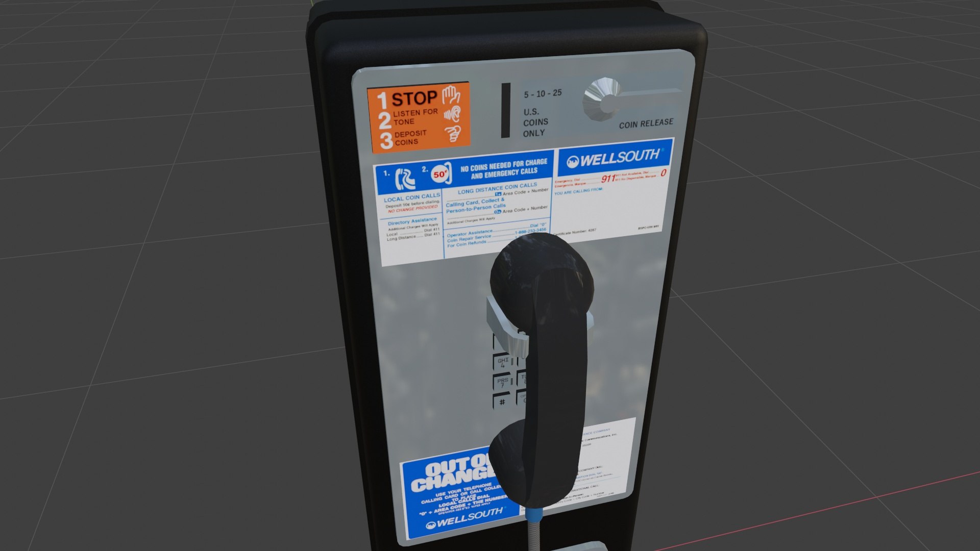Click the LONG DISTANCE COIN CALLS heading
Screen dimensions: 980x551
point(497,188)
